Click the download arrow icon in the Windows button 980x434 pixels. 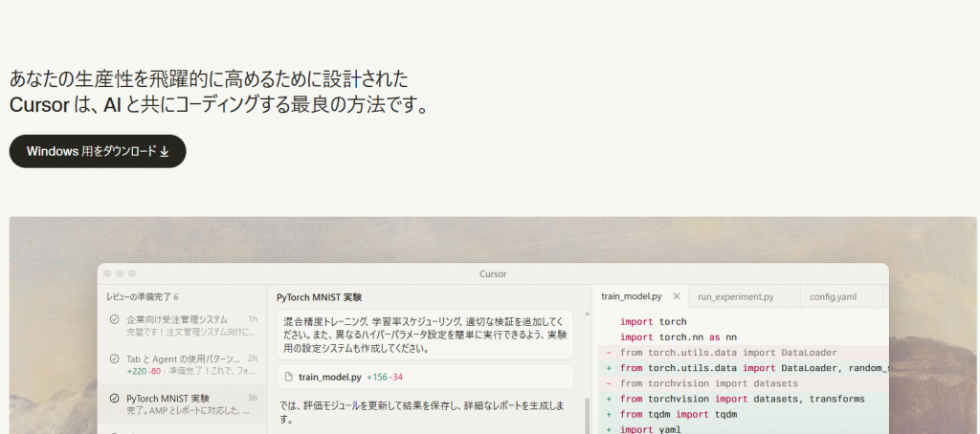[165, 151]
